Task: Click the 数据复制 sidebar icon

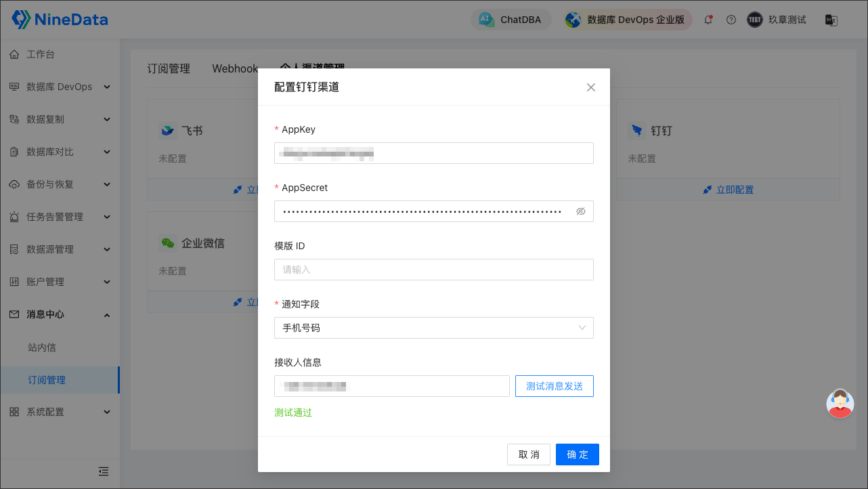Action: [14, 119]
